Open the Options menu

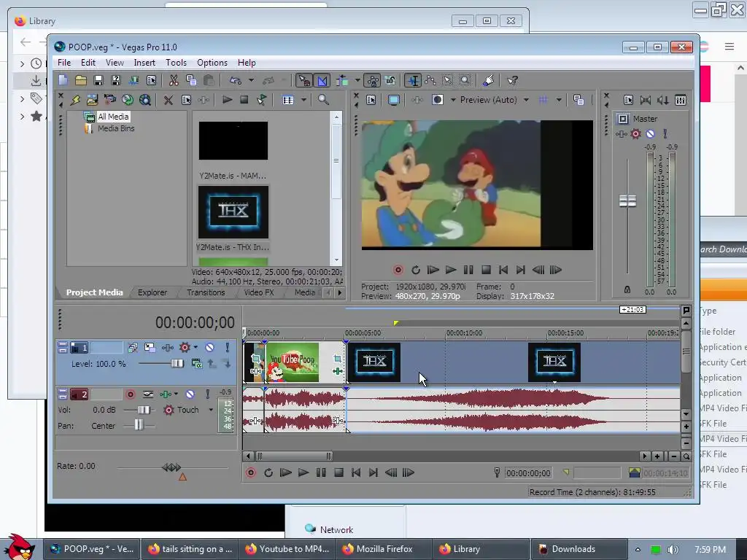click(212, 63)
